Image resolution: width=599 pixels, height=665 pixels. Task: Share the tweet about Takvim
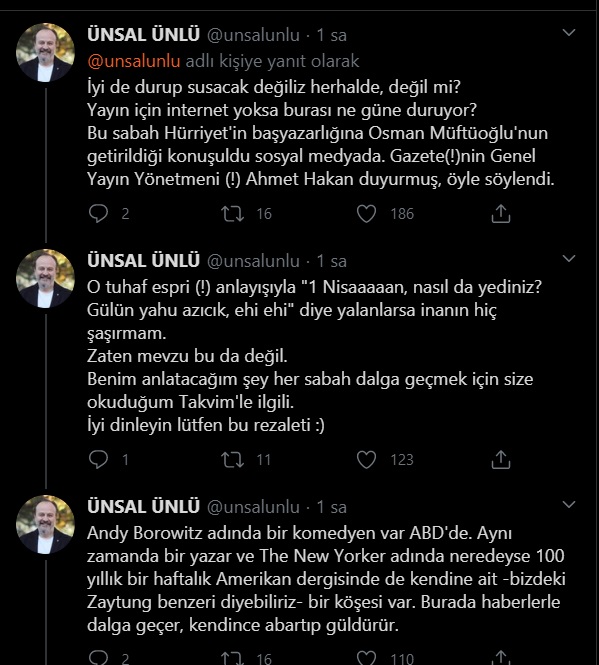[x=501, y=459]
